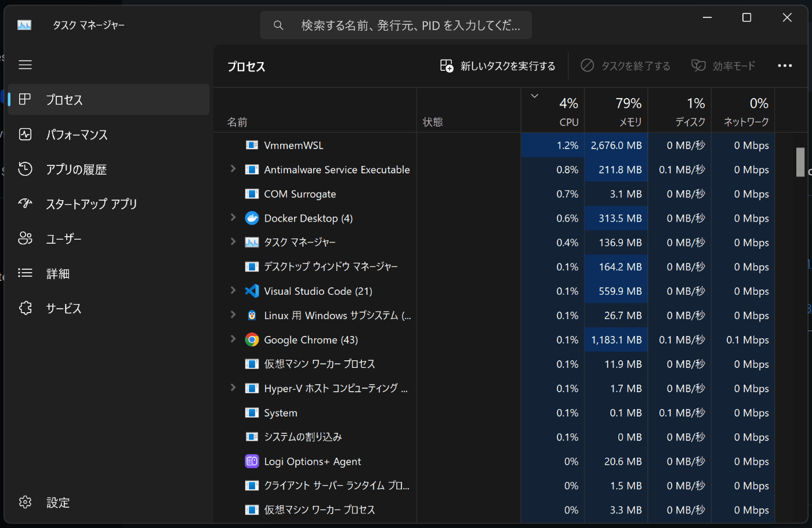Screen dimensions: 812x528
Task: Click the COM Surrogate process icon
Action: 252,194
